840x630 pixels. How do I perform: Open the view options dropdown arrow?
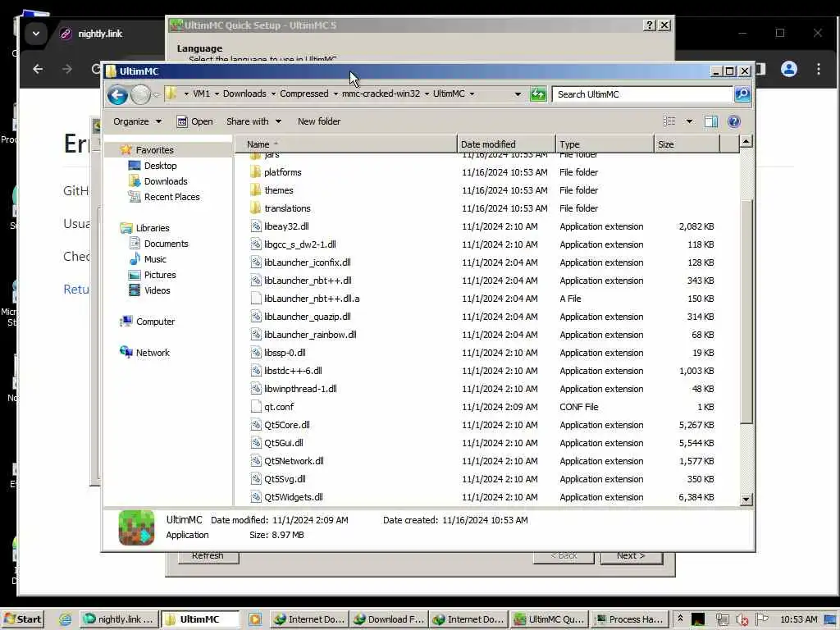(689, 121)
